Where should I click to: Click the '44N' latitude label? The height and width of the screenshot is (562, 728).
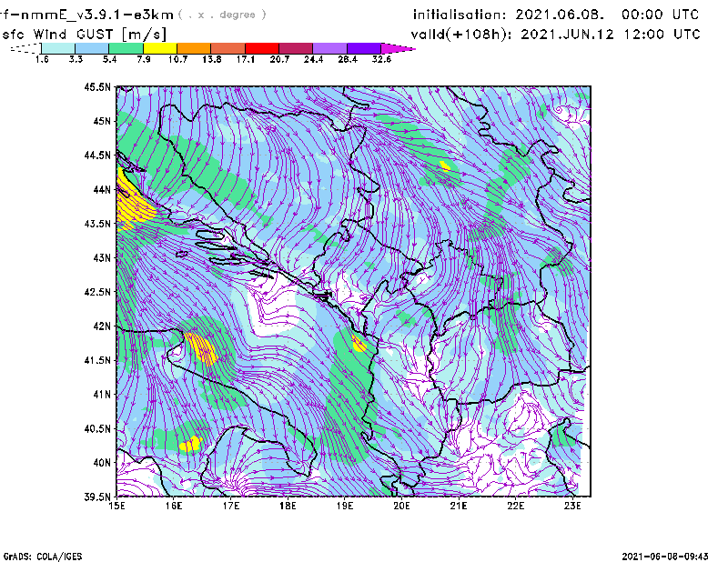click(x=102, y=189)
